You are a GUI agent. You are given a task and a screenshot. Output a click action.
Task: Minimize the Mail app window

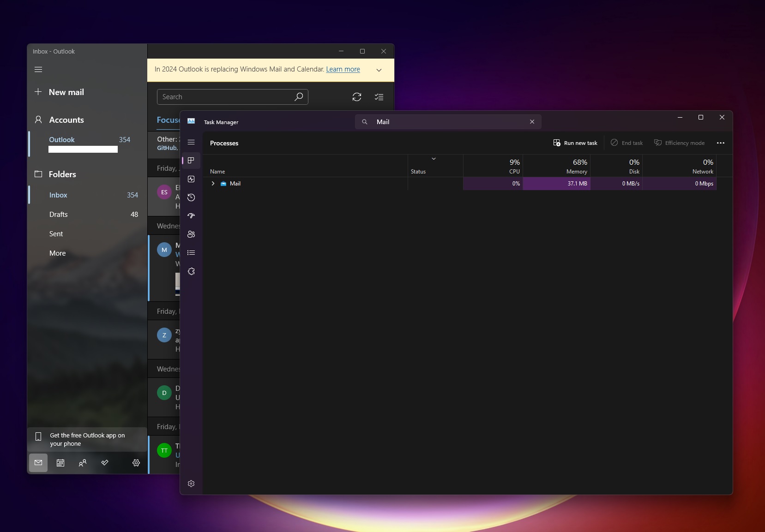point(341,51)
